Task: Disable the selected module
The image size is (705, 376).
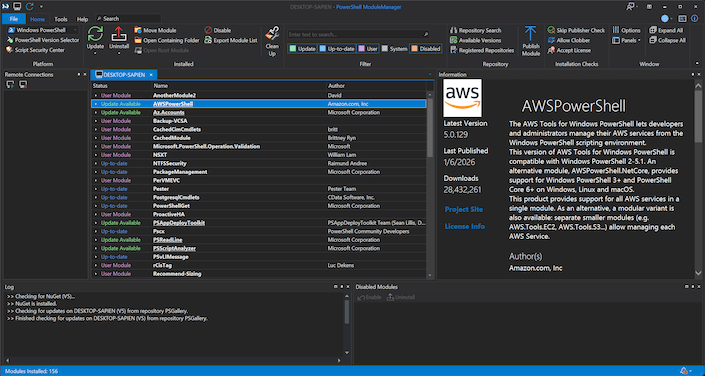Action: click(218, 30)
